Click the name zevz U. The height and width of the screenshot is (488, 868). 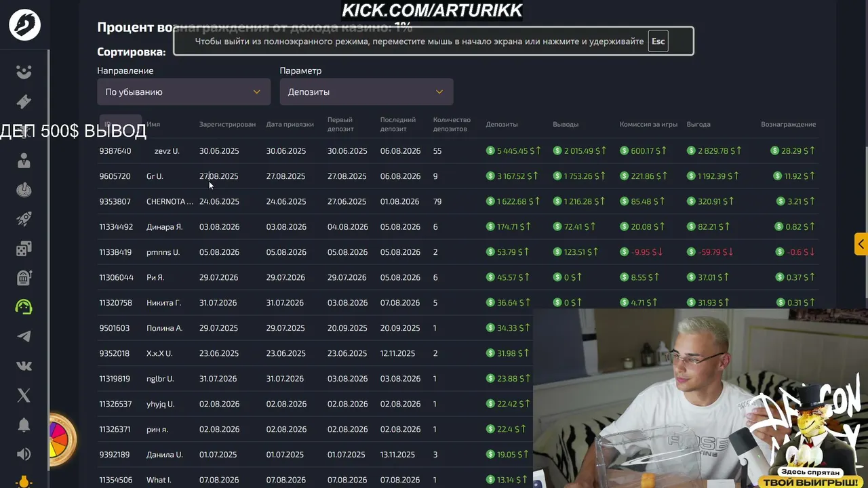point(167,151)
